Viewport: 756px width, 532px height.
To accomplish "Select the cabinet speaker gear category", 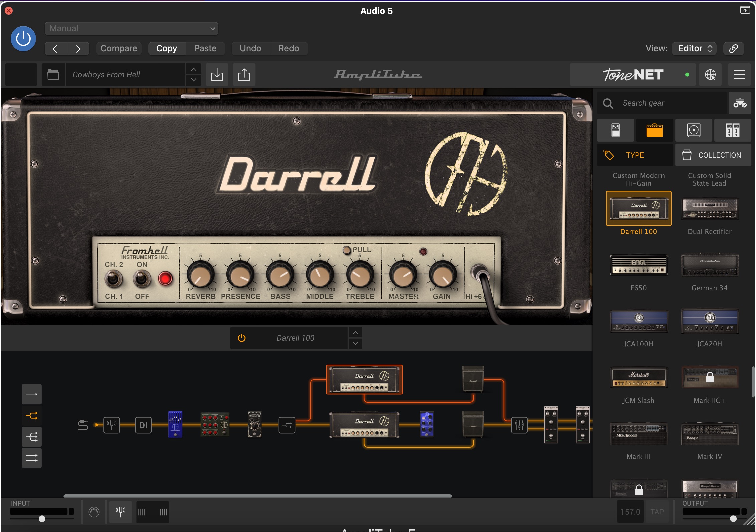I will [x=694, y=130].
